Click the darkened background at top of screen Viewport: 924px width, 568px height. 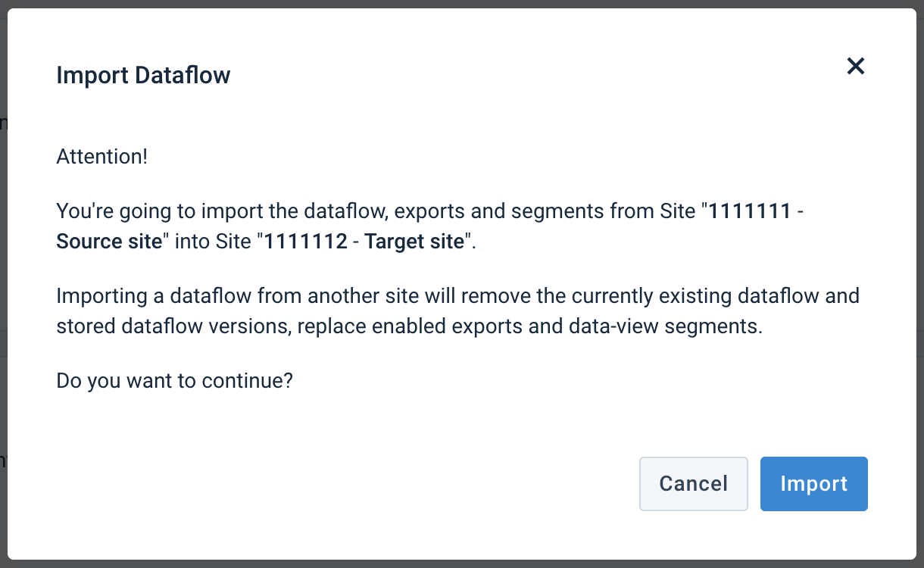click(462, 5)
